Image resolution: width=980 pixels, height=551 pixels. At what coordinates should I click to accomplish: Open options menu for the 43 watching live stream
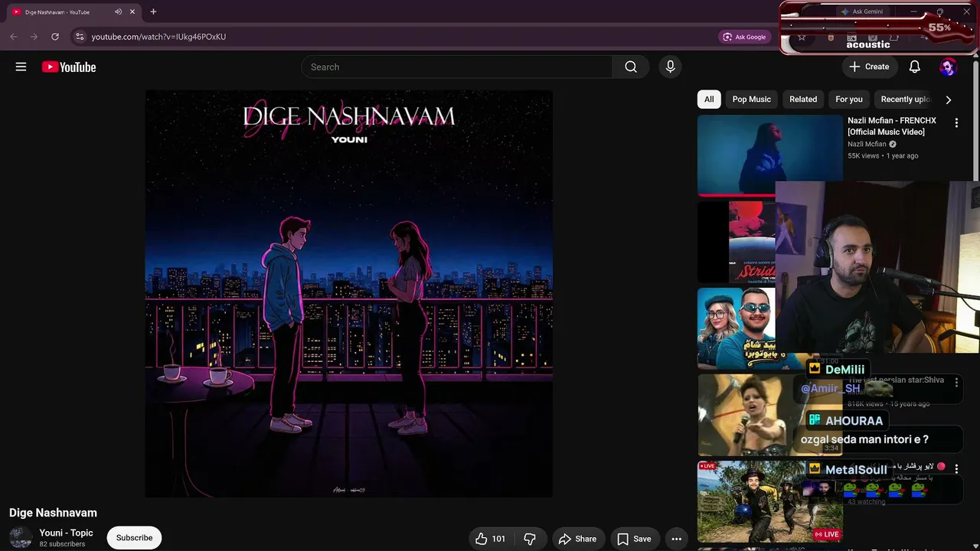(955, 468)
